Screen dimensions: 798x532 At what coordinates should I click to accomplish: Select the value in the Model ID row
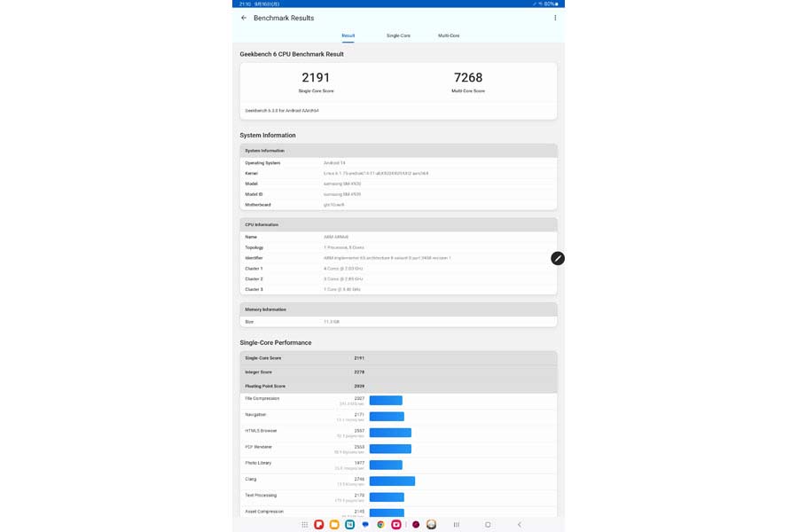coord(342,194)
